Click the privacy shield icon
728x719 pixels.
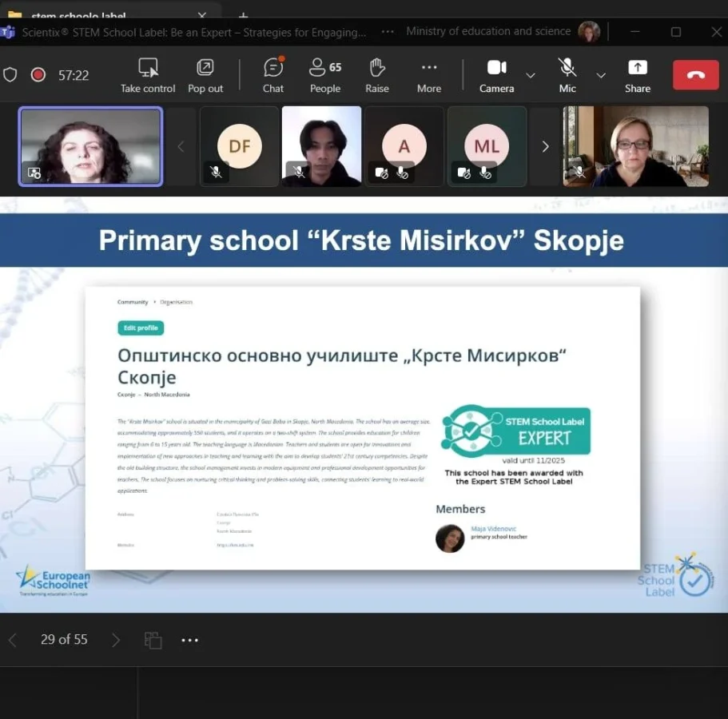(10, 75)
